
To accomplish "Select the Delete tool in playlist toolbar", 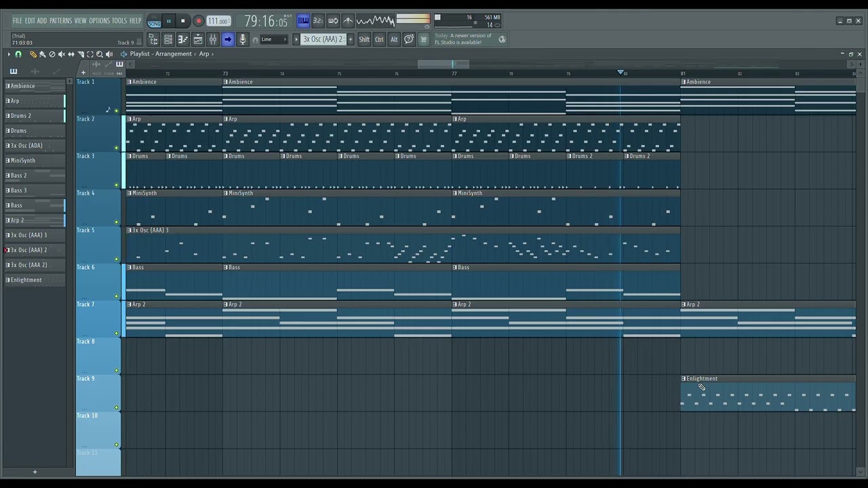I will coord(52,54).
